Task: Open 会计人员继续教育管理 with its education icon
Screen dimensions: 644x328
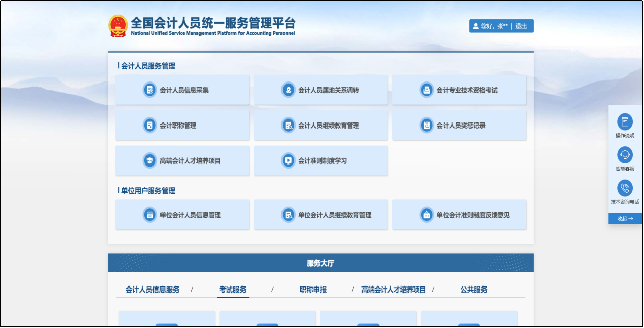Action: [x=288, y=125]
